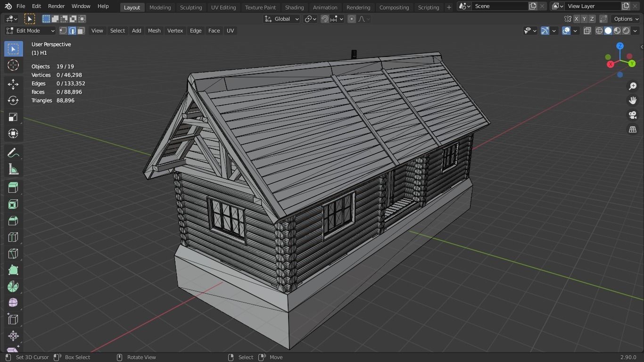
Task: Select the Knife tool
Action: [13, 254]
